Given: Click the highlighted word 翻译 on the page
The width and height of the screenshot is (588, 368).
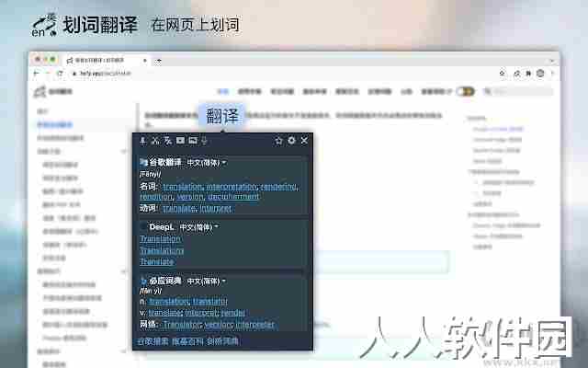Looking at the screenshot, I should pyautogui.click(x=222, y=116).
